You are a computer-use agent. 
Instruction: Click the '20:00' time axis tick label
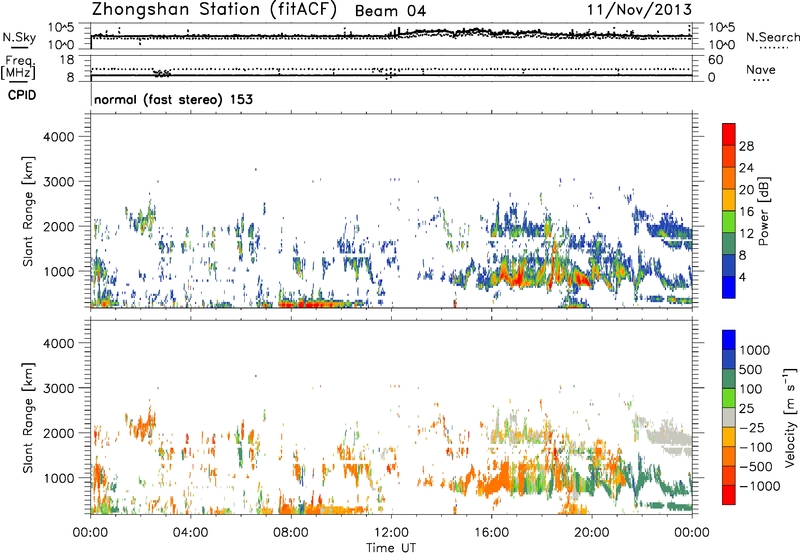coord(592,533)
